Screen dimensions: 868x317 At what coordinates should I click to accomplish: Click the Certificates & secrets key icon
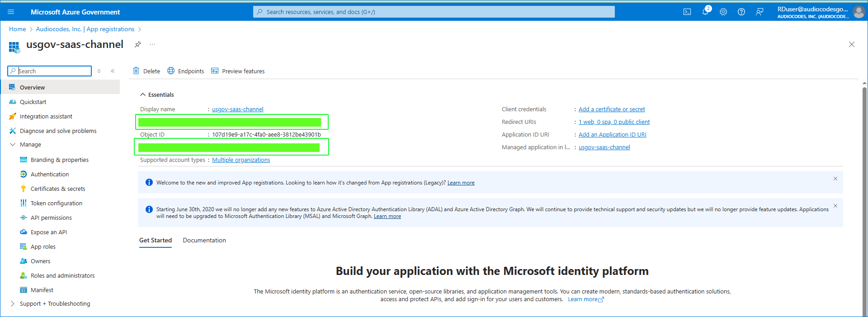24,189
